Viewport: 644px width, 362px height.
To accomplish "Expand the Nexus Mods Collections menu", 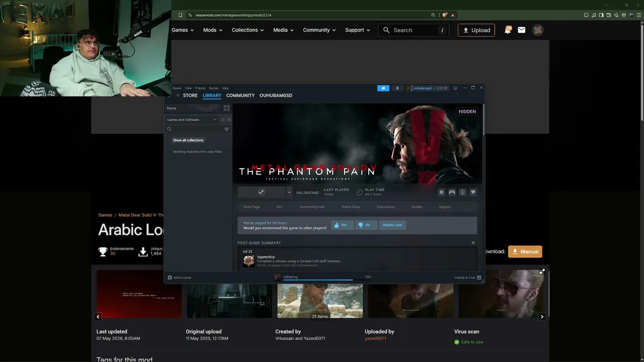I will (248, 30).
